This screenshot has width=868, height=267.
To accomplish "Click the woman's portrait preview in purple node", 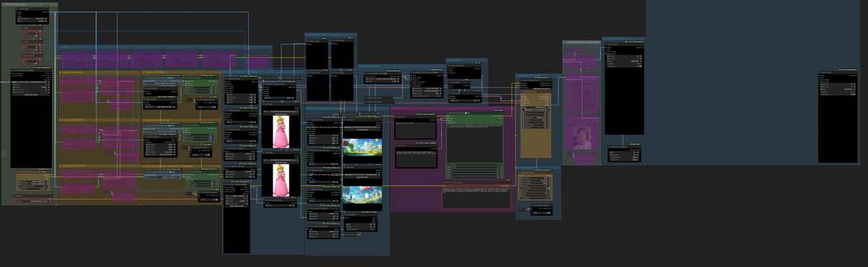I will pyautogui.click(x=582, y=137).
